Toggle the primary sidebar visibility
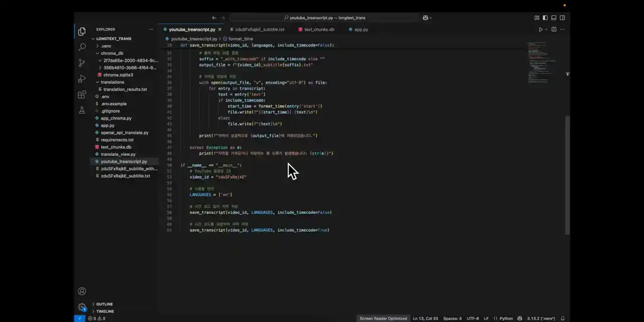This screenshot has height=322, width=644. pyautogui.click(x=545, y=18)
